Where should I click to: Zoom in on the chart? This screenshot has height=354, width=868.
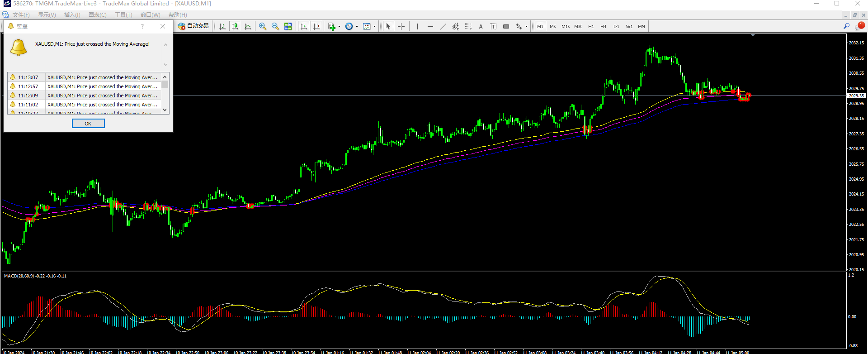click(263, 26)
